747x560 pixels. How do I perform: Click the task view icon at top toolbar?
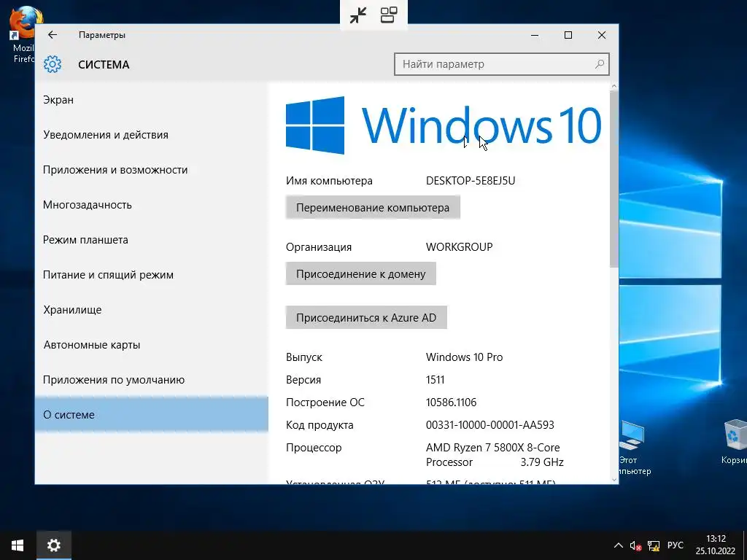(389, 15)
